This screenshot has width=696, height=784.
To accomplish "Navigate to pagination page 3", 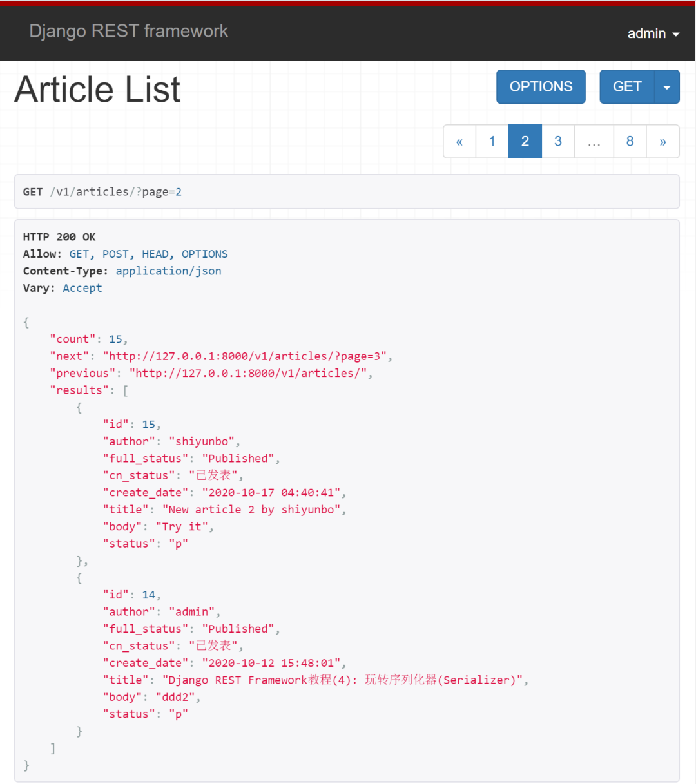I will pyautogui.click(x=558, y=141).
